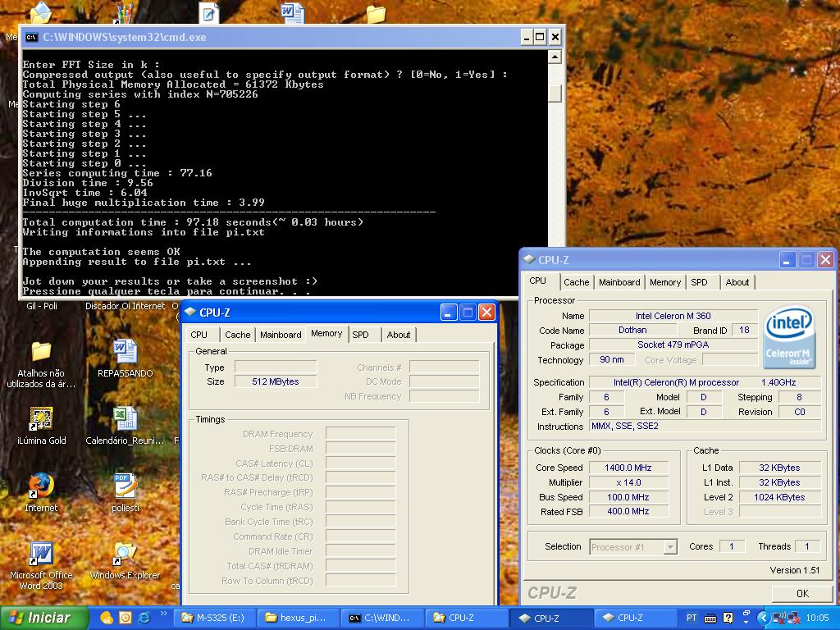Image resolution: width=840 pixels, height=630 pixels.
Task: Click the Intel Celeron M 360 name field
Action: point(673,316)
